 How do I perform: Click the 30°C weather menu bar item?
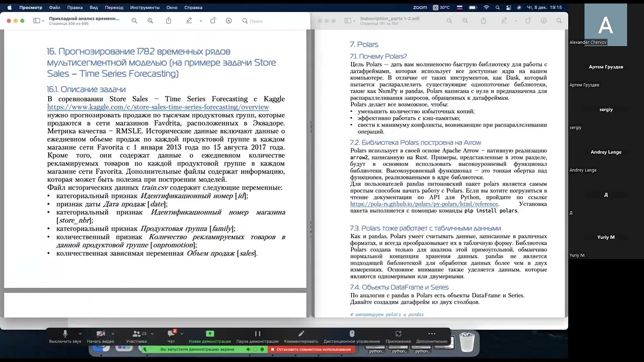[442, 8]
